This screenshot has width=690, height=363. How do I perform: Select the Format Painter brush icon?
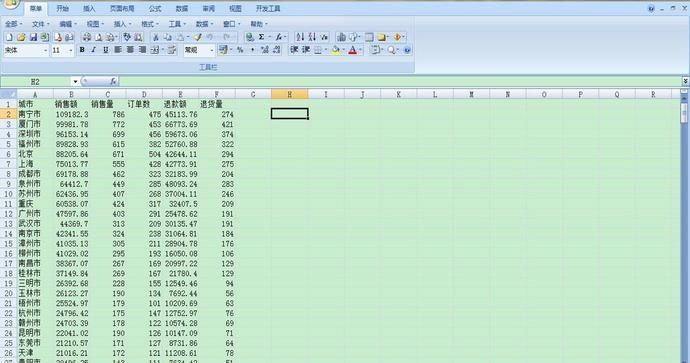click(198, 37)
